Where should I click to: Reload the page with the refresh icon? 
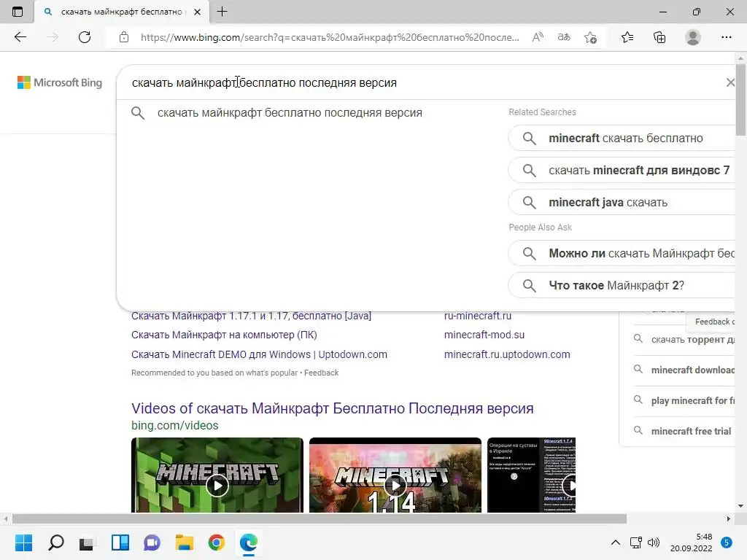tap(85, 37)
